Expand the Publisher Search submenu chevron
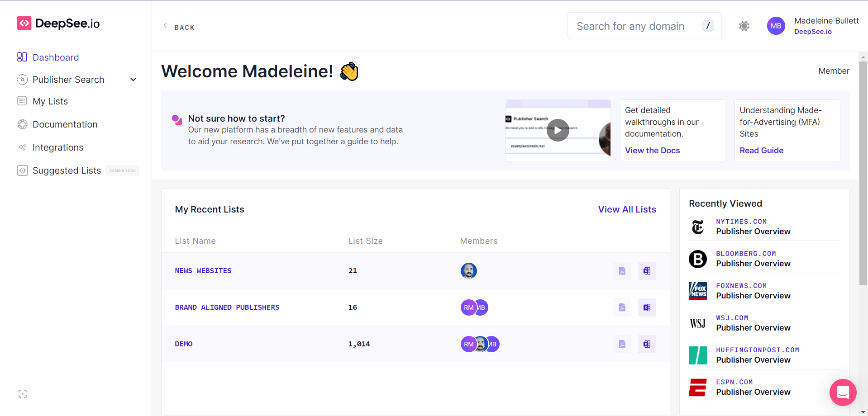 click(x=134, y=80)
